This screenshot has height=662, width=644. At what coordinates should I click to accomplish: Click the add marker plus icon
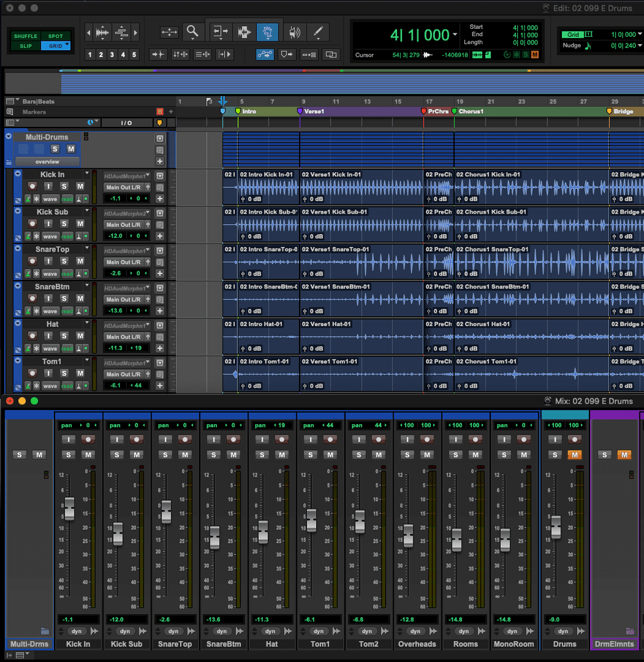(171, 112)
